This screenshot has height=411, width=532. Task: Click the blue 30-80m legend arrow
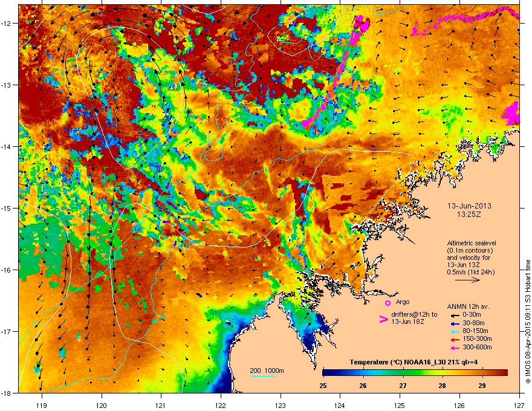coord(454,323)
